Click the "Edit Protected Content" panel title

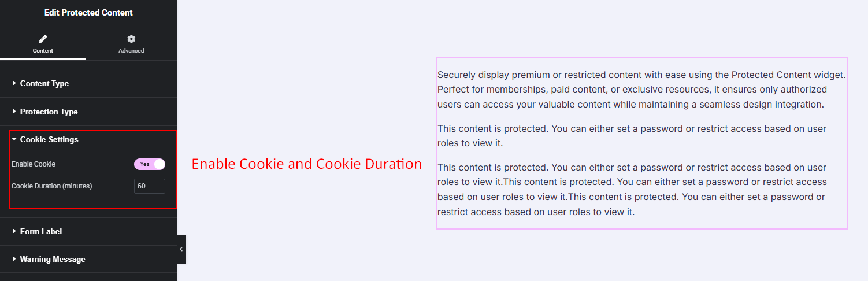[88, 12]
